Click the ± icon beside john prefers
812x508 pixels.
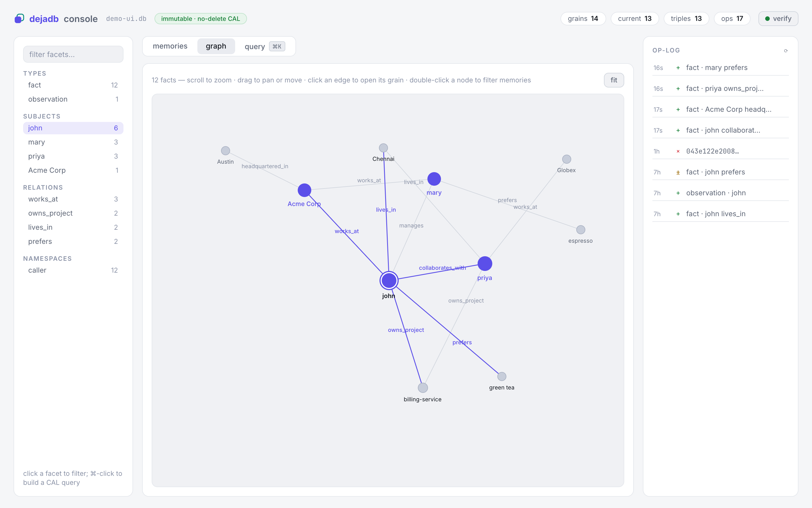click(678, 172)
